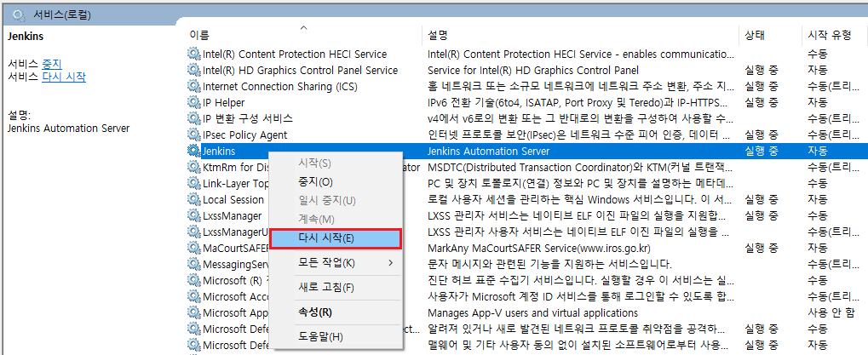868x355 pixels.
Task: Click Jenkins Automation Server description in selected row
Action: point(489,151)
